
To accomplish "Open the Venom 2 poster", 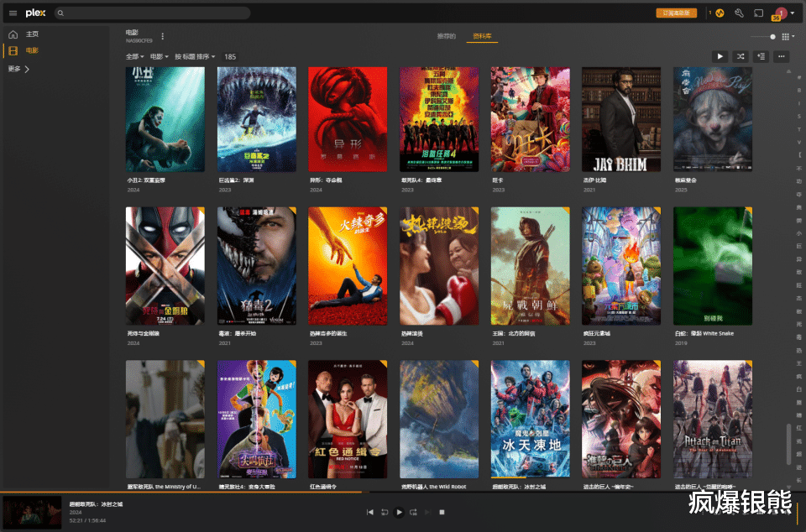I will [x=257, y=265].
